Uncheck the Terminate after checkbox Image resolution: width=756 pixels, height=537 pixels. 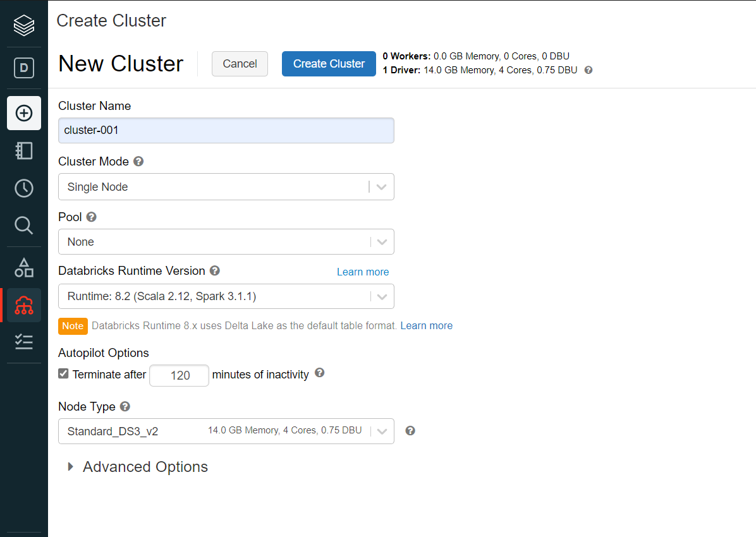click(64, 373)
